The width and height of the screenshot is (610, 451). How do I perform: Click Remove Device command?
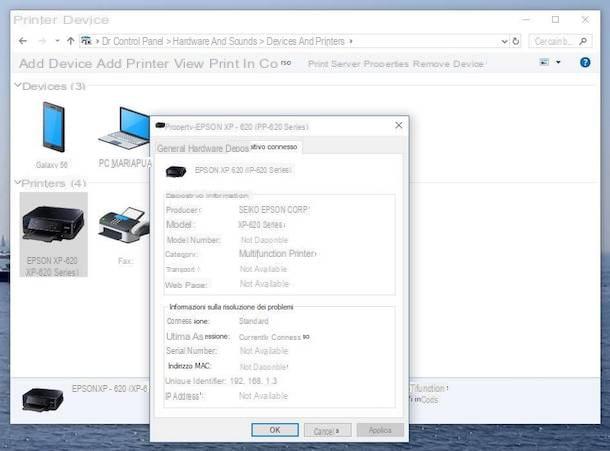448,64
